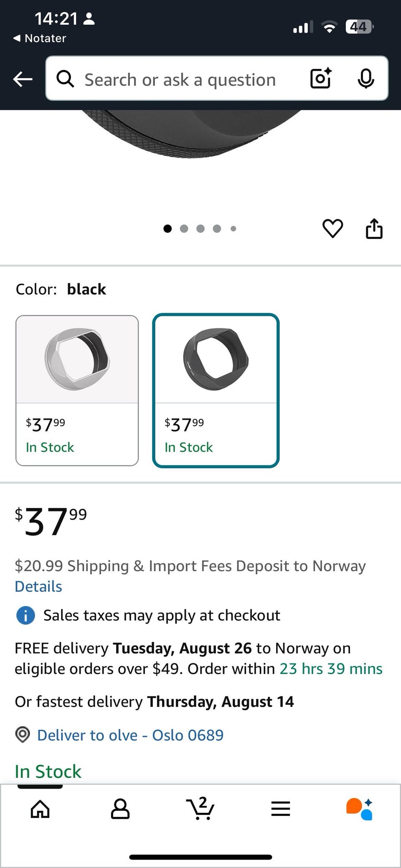Screen dimensions: 401x868
Task: Tap the microphone voice search icon
Action: tap(365, 79)
